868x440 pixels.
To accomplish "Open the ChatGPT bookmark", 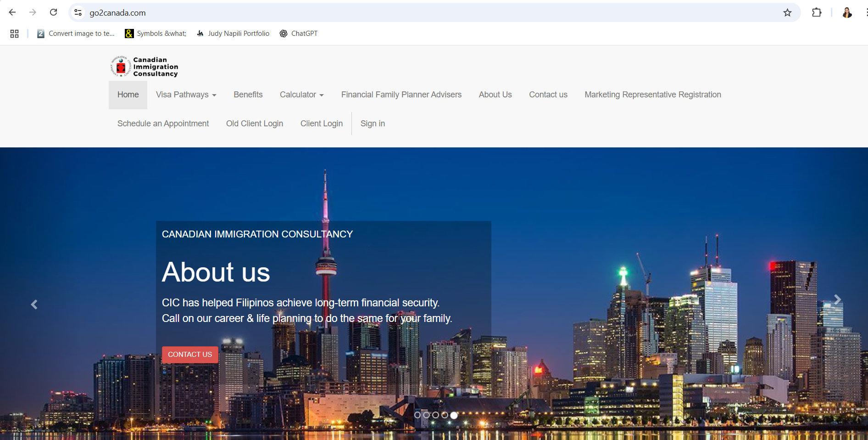I will pos(299,34).
